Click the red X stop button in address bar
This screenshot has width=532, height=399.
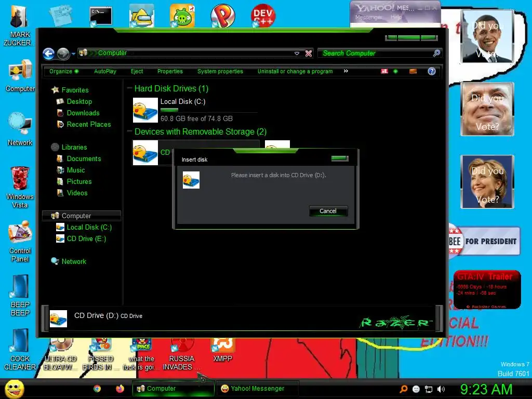pyautogui.click(x=309, y=54)
